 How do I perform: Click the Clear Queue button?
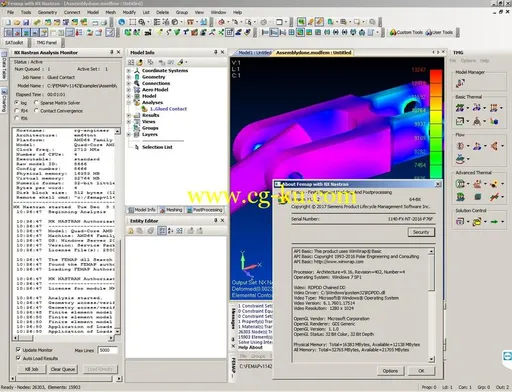[x=63, y=369]
